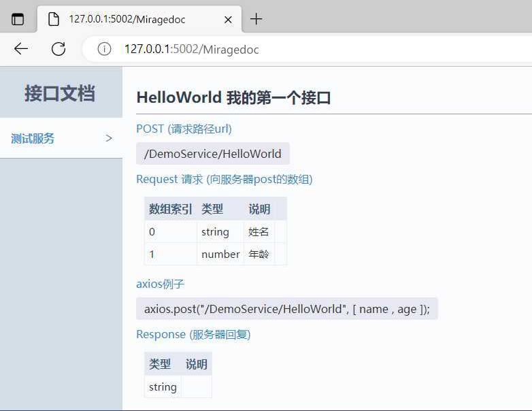This screenshot has height=411, width=532.
Task: Click the number type cell
Action: coord(220,254)
